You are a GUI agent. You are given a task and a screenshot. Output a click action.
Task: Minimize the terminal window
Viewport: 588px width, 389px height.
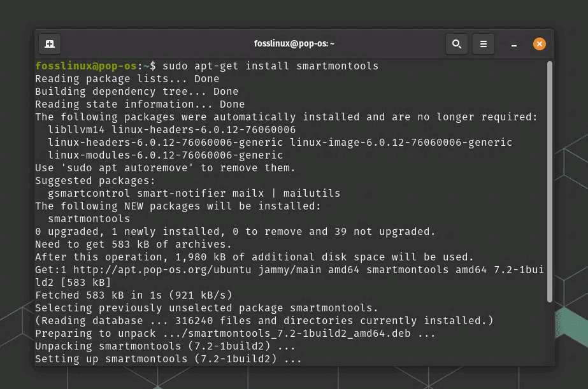[513, 45]
